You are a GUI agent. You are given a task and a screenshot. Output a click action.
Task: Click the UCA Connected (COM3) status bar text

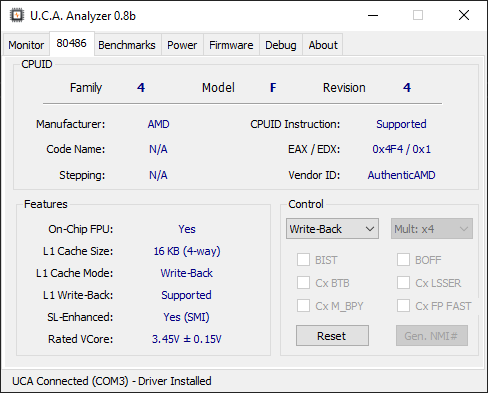point(112,381)
